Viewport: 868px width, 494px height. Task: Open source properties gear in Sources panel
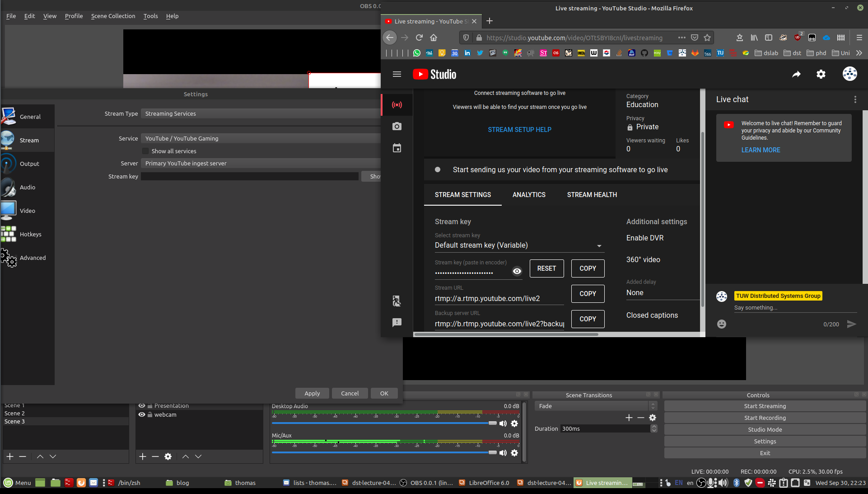(x=168, y=456)
